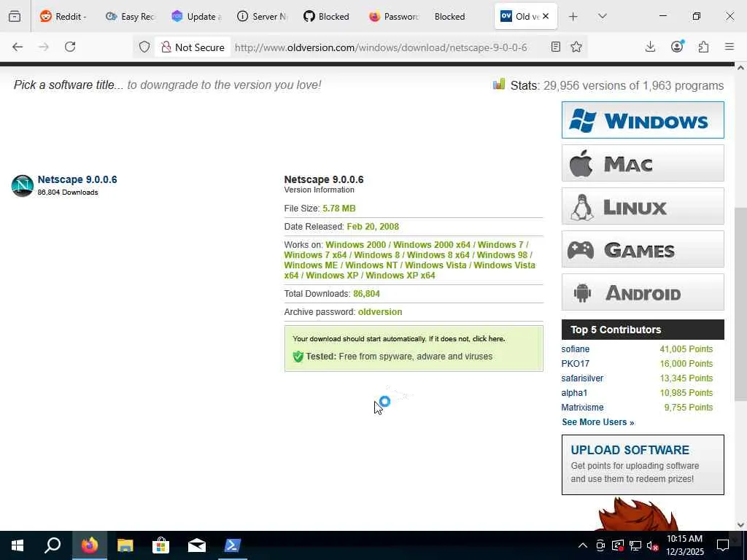Viewport: 747px width, 560px height.
Task: Open the Downloads panel
Action: point(650,47)
